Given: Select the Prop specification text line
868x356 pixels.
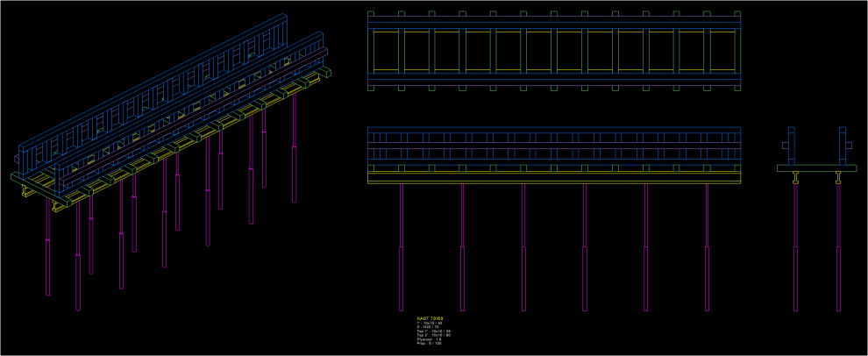Looking at the screenshot, I should coord(429,344).
